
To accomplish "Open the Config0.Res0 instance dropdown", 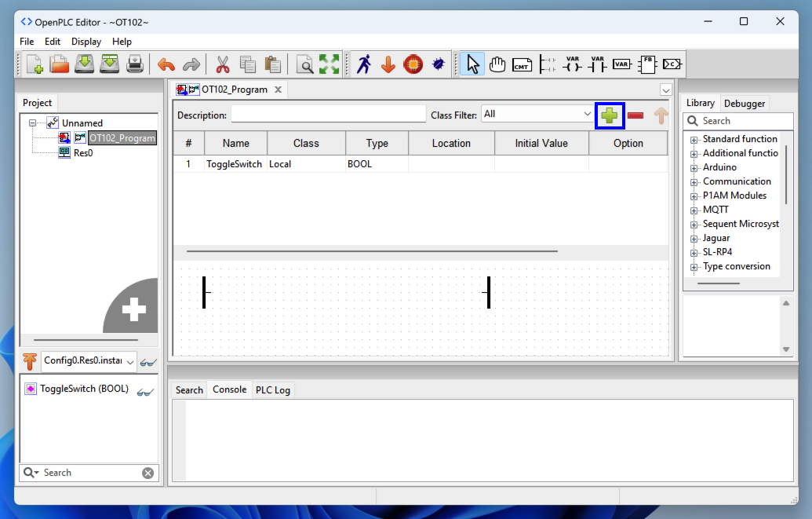I will pos(89,361).
